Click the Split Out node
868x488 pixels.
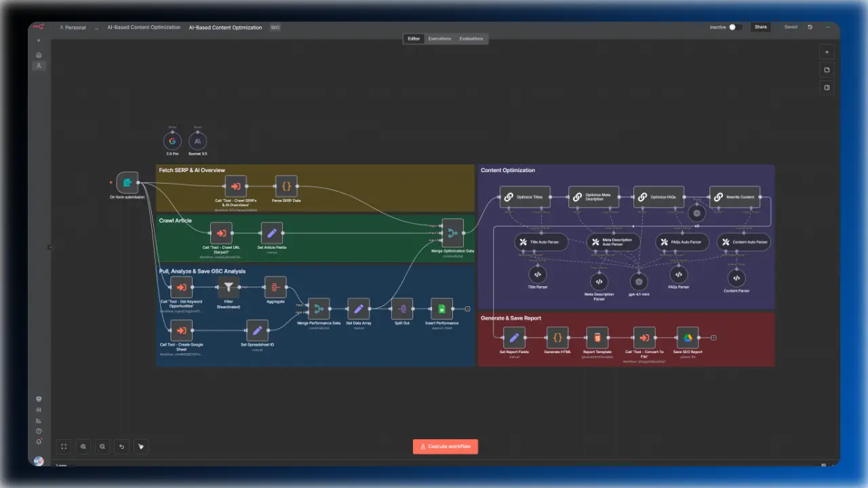tap(401, 309)
